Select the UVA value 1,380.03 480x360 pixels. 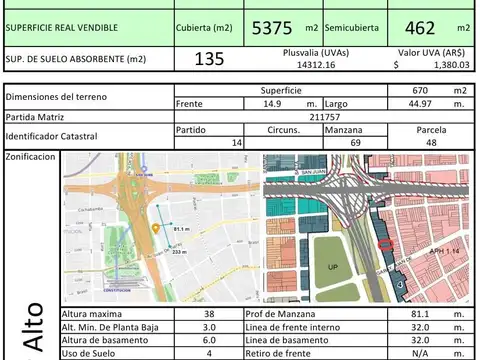pyautogui.click(x=452, y=65)
